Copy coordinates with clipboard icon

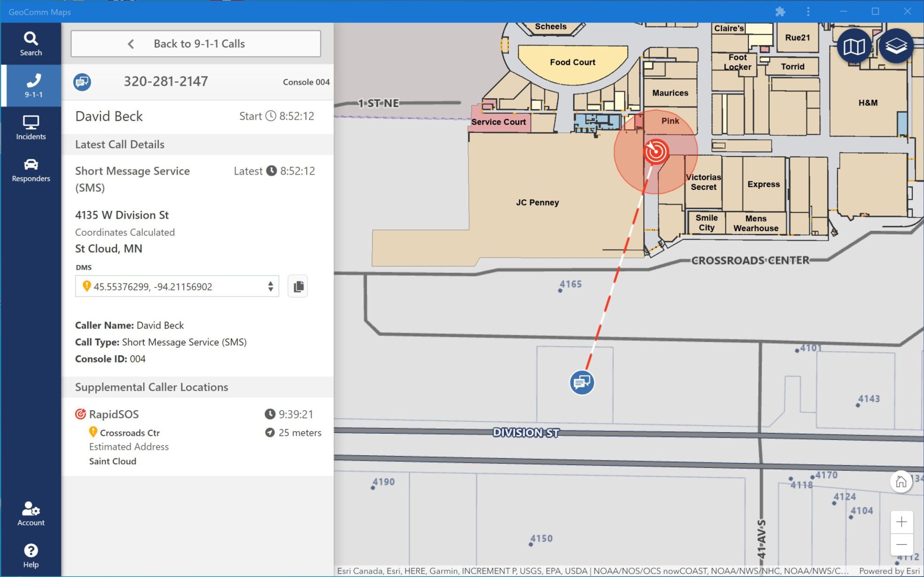tap(298, 286)
